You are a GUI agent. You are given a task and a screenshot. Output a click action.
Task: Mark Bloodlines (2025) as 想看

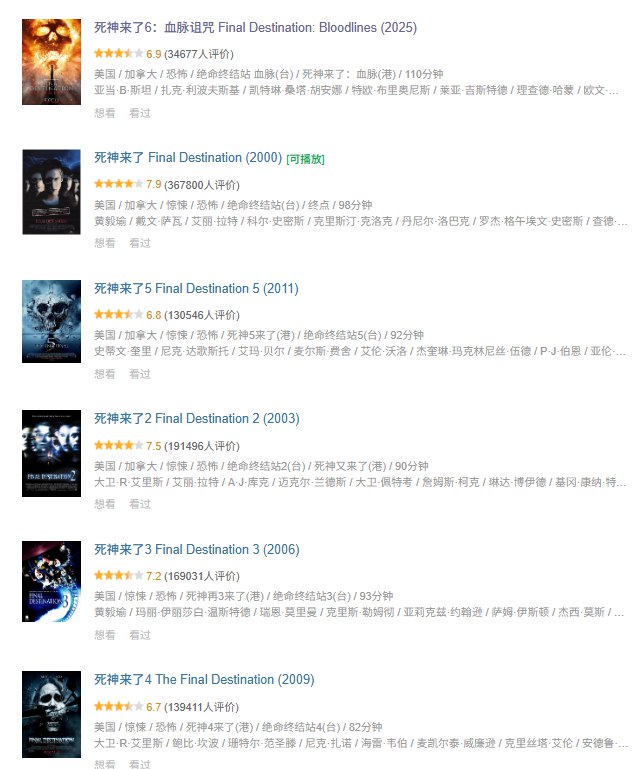coord(104,113)
